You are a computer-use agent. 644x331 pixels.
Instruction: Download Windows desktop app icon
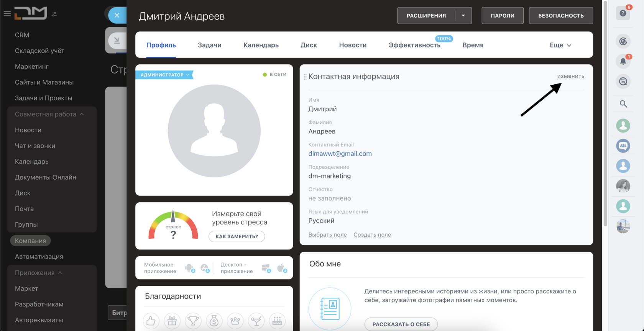click(x=266, y=268)
